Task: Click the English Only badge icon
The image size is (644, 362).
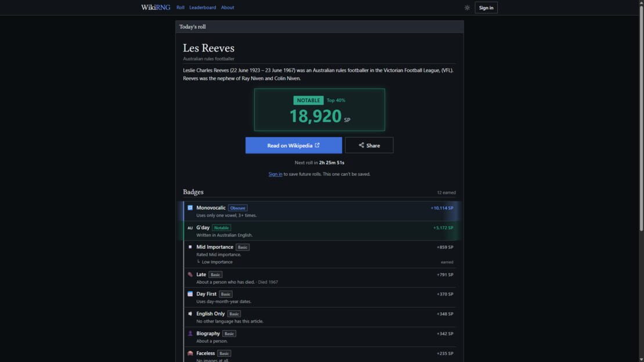Action: 190,314
